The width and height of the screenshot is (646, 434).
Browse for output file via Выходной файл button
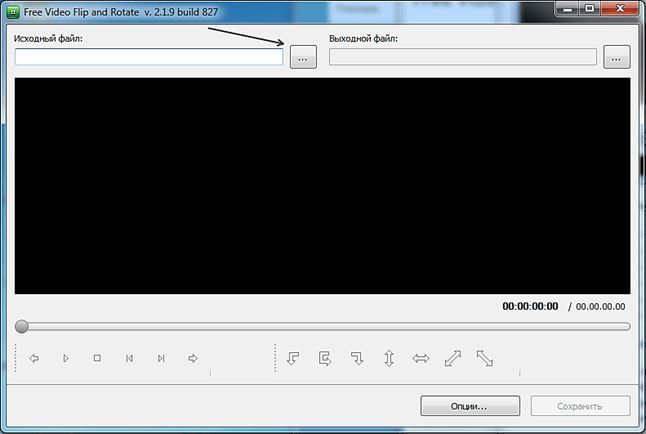[x=617, y=57]
